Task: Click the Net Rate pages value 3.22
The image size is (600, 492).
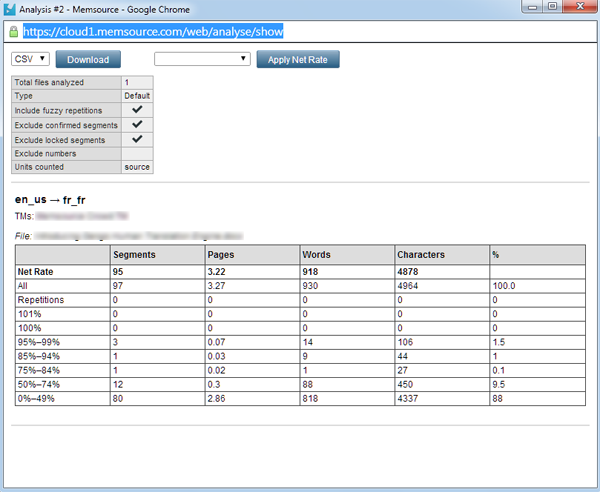Action: point(216,272)
